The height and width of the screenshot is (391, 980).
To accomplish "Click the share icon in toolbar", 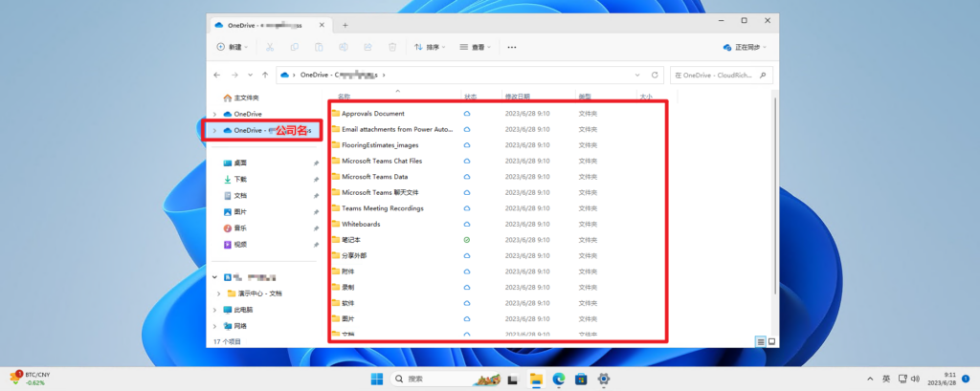I will (x=367, y=46).
